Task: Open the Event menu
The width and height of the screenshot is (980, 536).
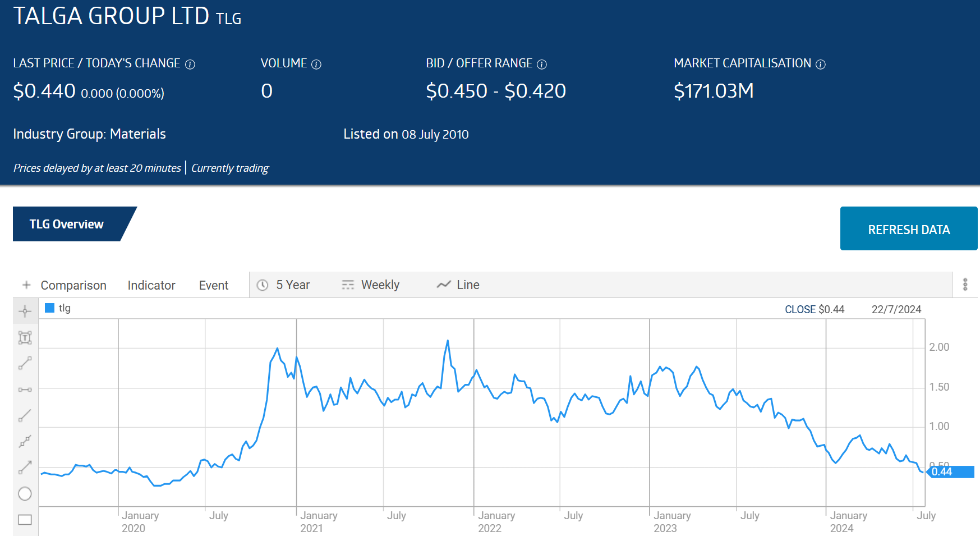Action: [x=214, y=285]
